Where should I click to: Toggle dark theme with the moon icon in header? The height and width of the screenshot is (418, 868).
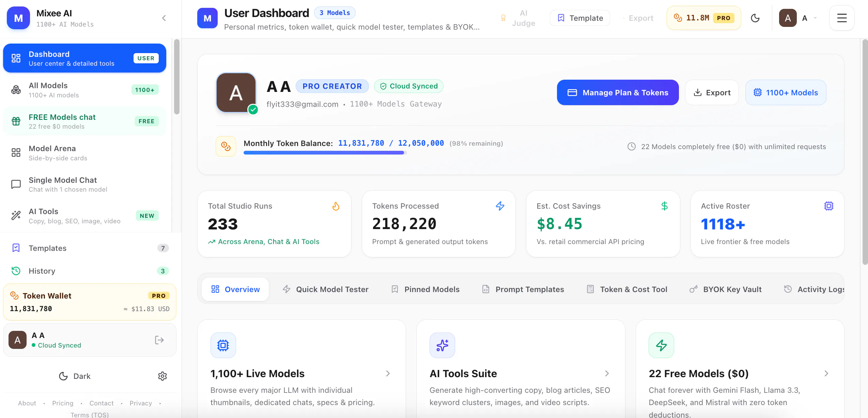pos(755,18)
